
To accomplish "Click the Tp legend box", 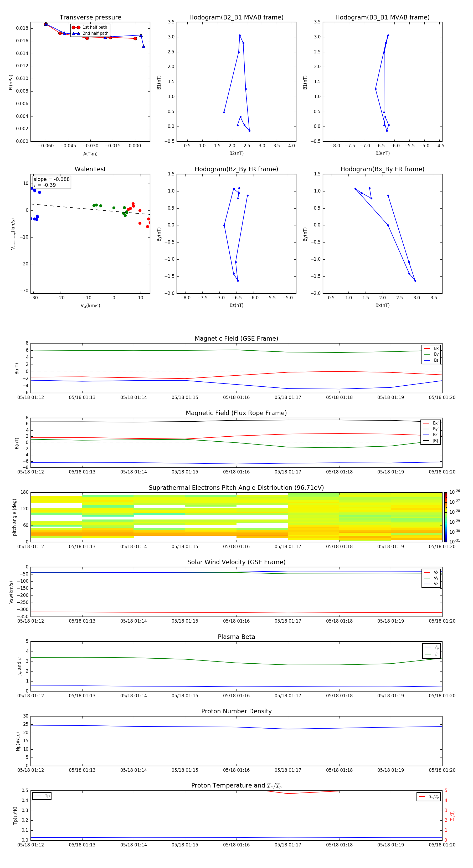I will click(42, 796).
